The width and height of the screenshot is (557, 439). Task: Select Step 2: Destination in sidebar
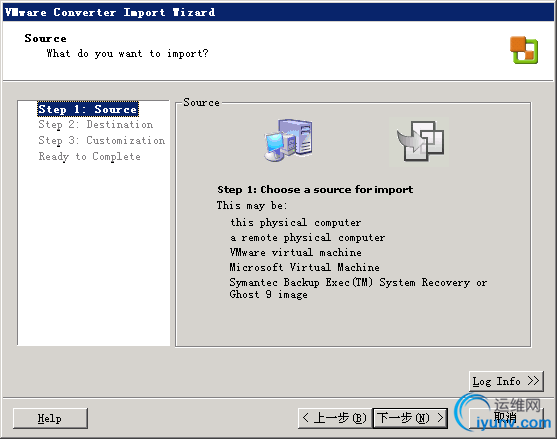coord(96,125)
